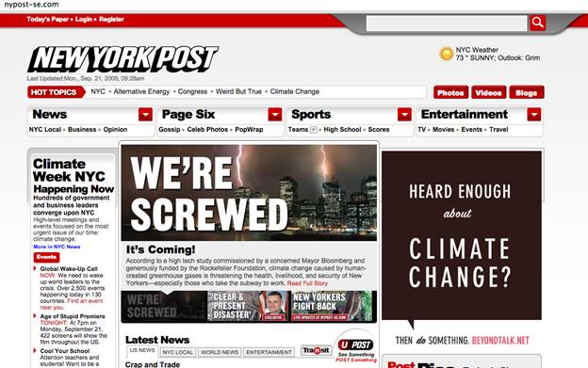Viewport: 588px width, 368px height.
Task: Switch to the WORLD NEWS tab
Action: [220, 352]
